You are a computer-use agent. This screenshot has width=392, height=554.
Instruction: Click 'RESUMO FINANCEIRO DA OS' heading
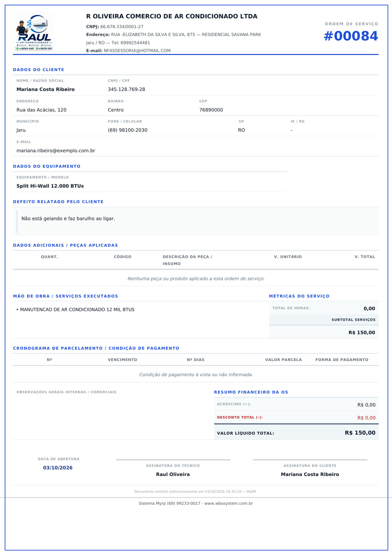tap(251, 392)
